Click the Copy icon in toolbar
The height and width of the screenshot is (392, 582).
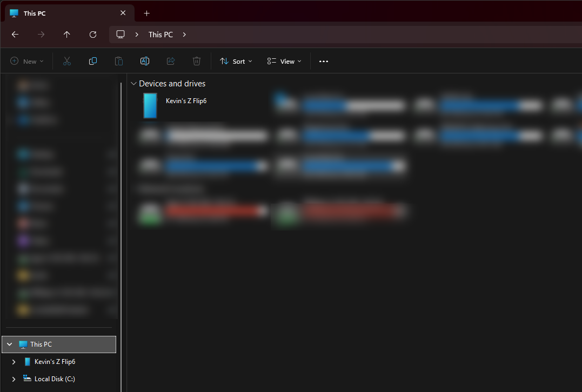(93, 61)
